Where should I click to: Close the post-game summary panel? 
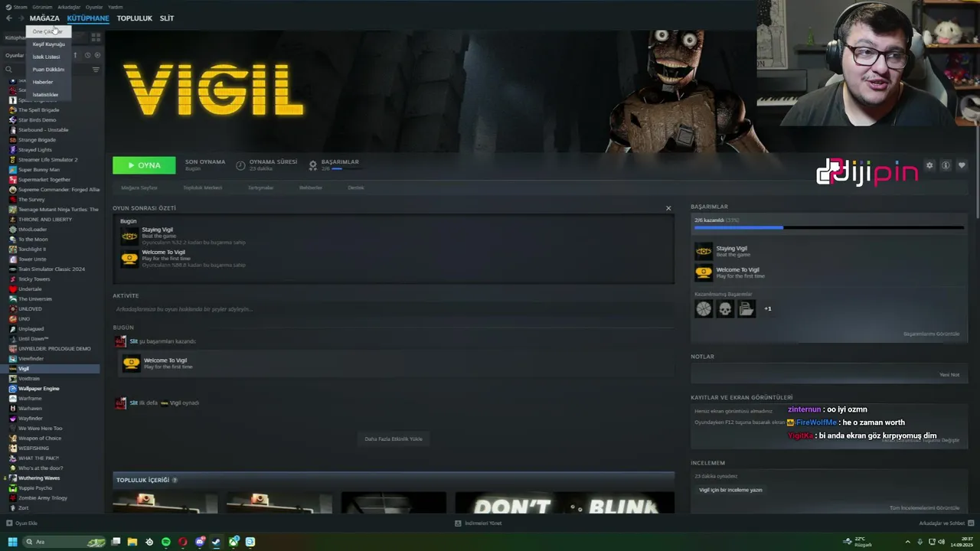tap(668, 208)
